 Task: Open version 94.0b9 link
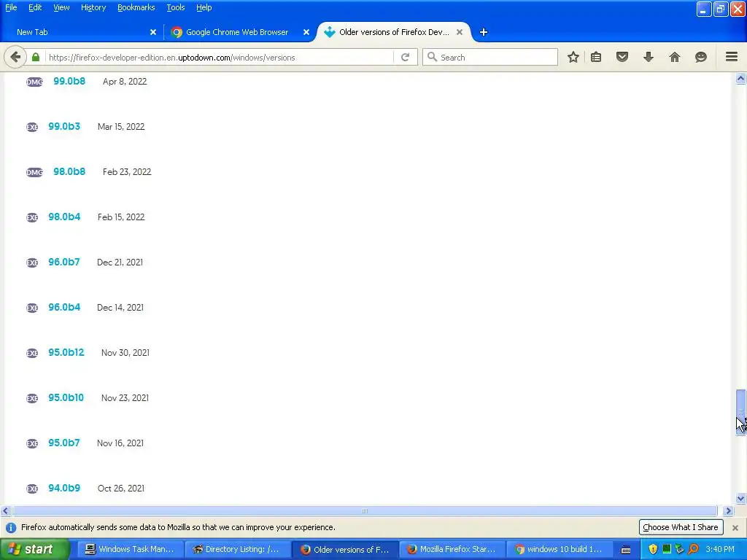coord(64,488)
